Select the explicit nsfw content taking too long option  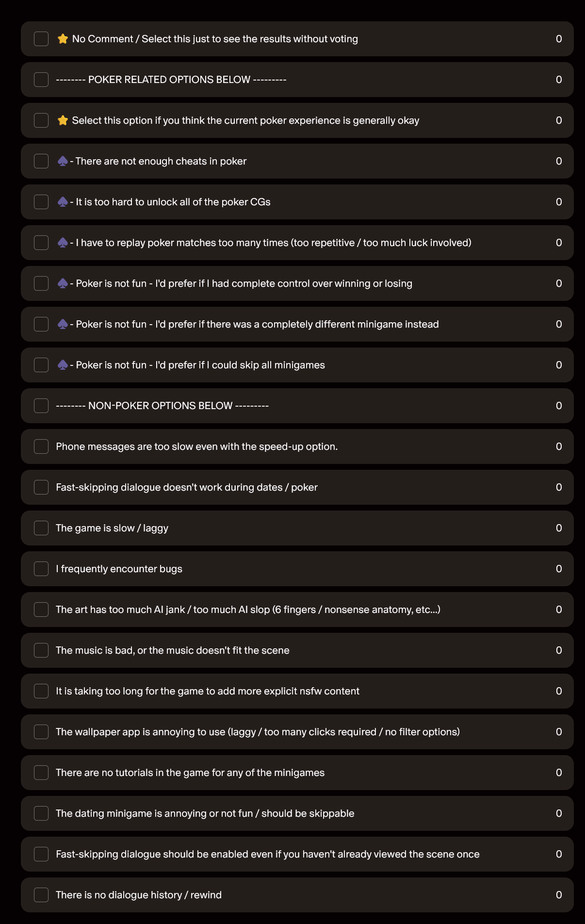(x=41, y=691)
